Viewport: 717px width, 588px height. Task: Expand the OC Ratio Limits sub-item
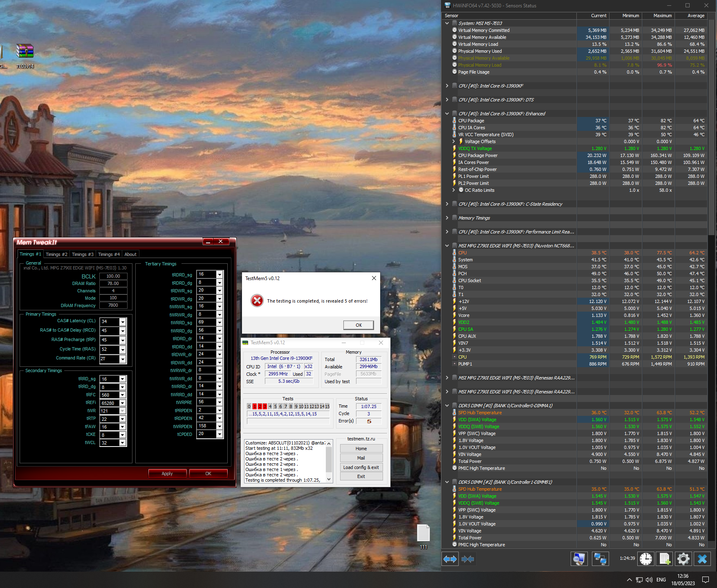pos(454,190)
